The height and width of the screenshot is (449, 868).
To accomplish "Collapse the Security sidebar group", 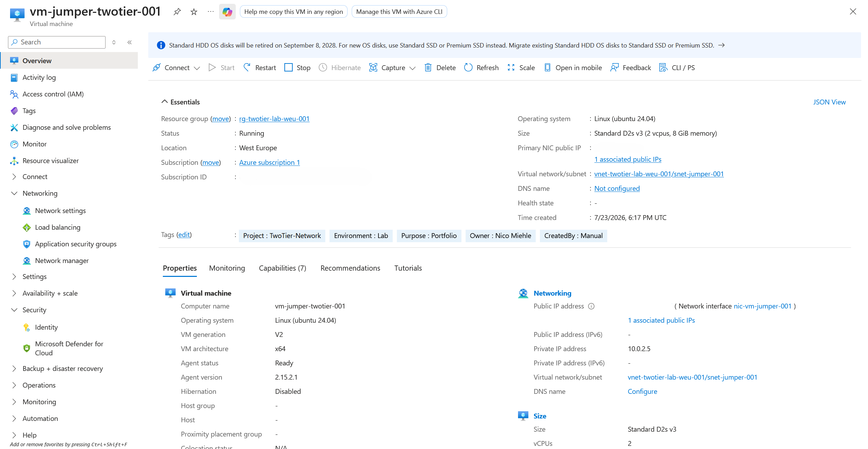I will click(x=14, y=310).
